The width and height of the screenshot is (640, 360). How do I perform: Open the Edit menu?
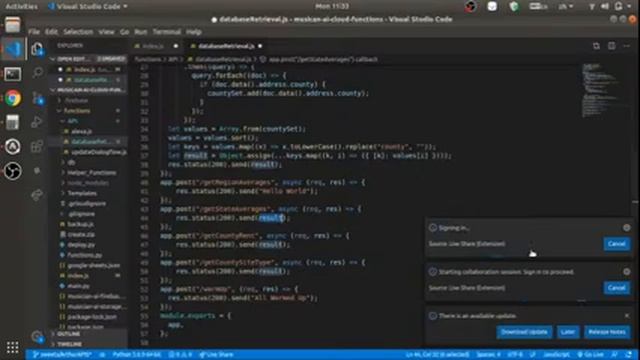(51, 32)
